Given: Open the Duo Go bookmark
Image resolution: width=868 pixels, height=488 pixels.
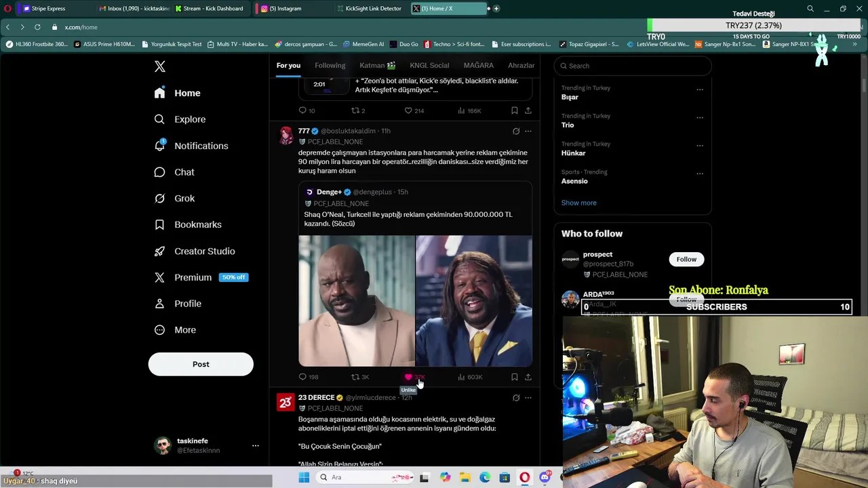Looking at the screenshot, I should [x=404, y=44].
